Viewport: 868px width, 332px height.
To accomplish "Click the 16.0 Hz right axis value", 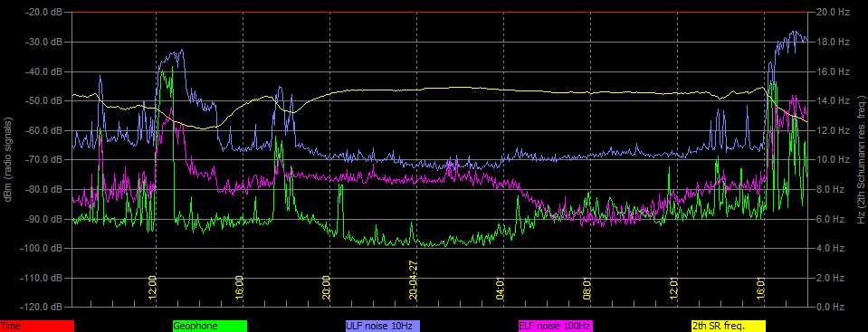I will [833, 71].
